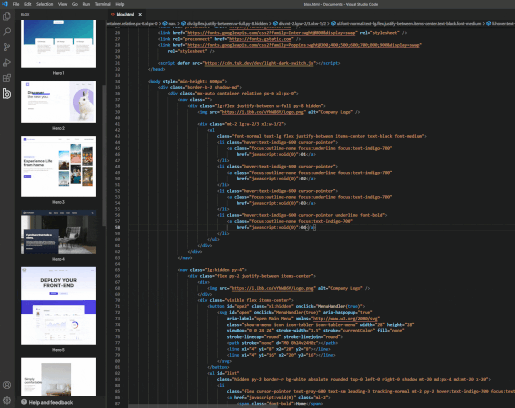This screenshot has width=515, height=408.
Task: Click the Help and feedback icon
Action: point(24,402)
